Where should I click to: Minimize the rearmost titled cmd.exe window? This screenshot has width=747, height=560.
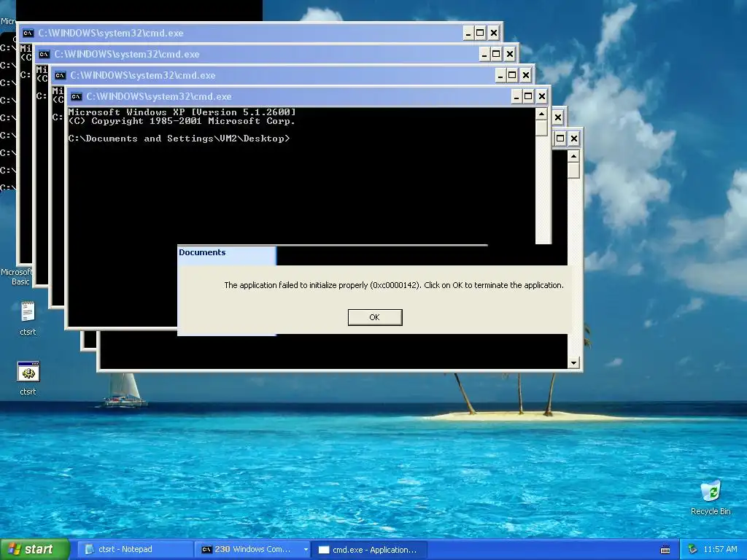click(x=468, y=33)
